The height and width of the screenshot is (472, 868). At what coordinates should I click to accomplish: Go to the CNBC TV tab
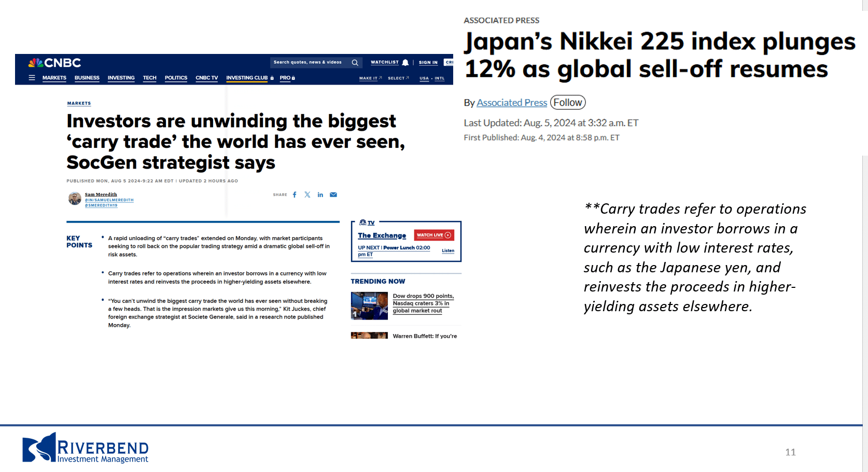(206, 78)
